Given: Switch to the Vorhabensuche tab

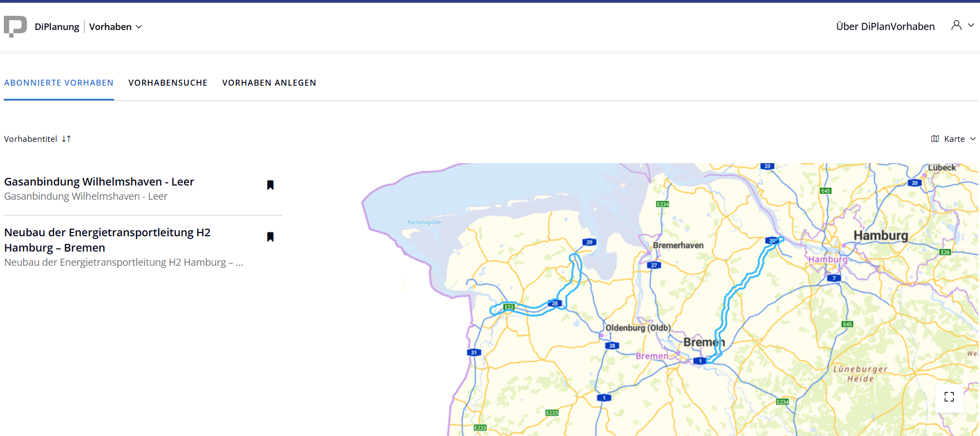Looking at the screenshot, I should pyautogui.click(x=168, y=83).
